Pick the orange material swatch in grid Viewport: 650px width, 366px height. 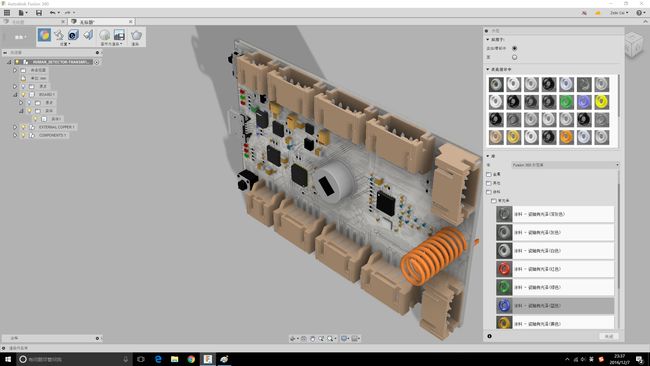pyautogui.click(x=566, y=137)
